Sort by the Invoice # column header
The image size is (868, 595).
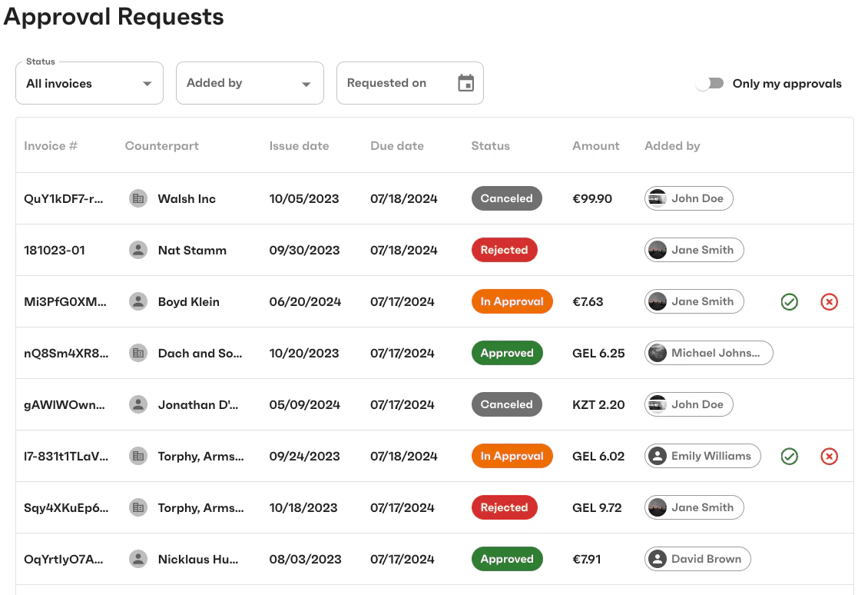[49, 145]
